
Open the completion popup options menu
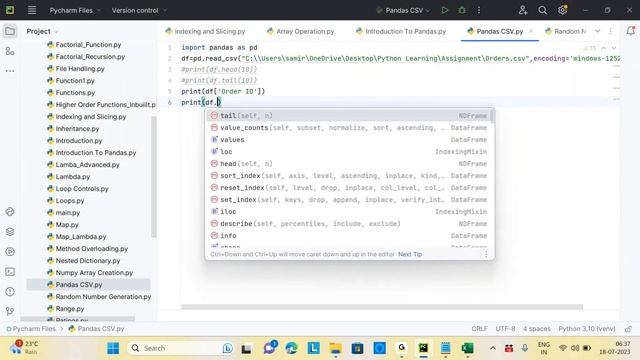click(x=486, y=254)
